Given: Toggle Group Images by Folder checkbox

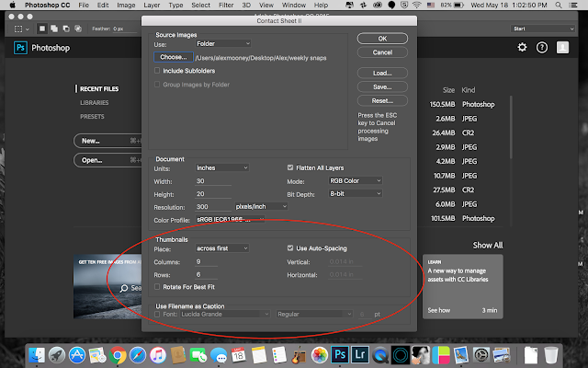Looking at the screenshot, I should 157,85.
